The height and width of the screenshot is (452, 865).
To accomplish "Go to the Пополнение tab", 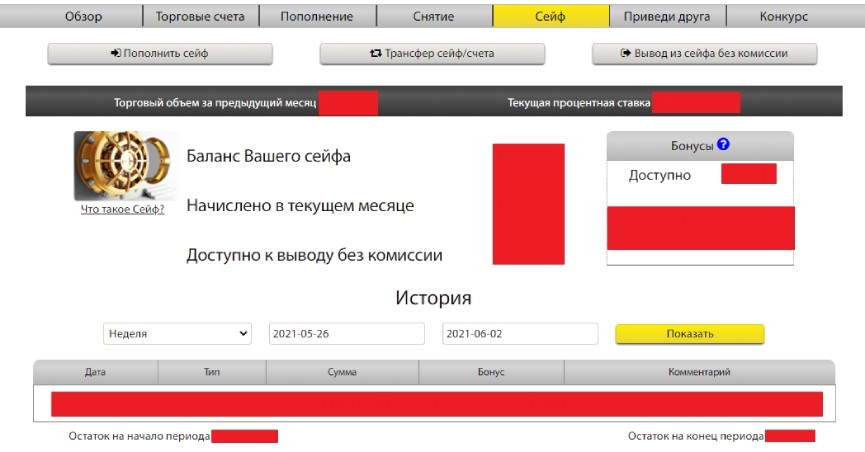I will 317,17.
